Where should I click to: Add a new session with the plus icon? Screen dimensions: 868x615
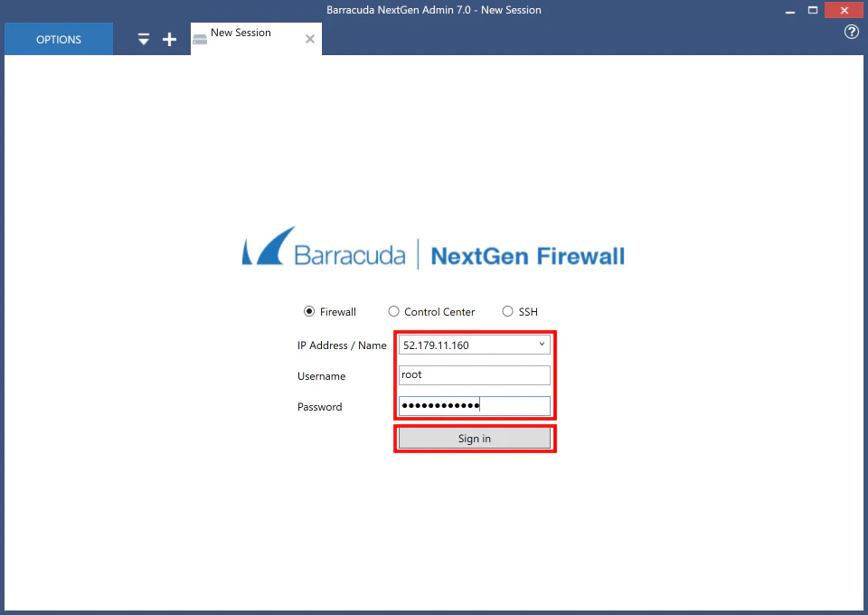tap(169, 39)
